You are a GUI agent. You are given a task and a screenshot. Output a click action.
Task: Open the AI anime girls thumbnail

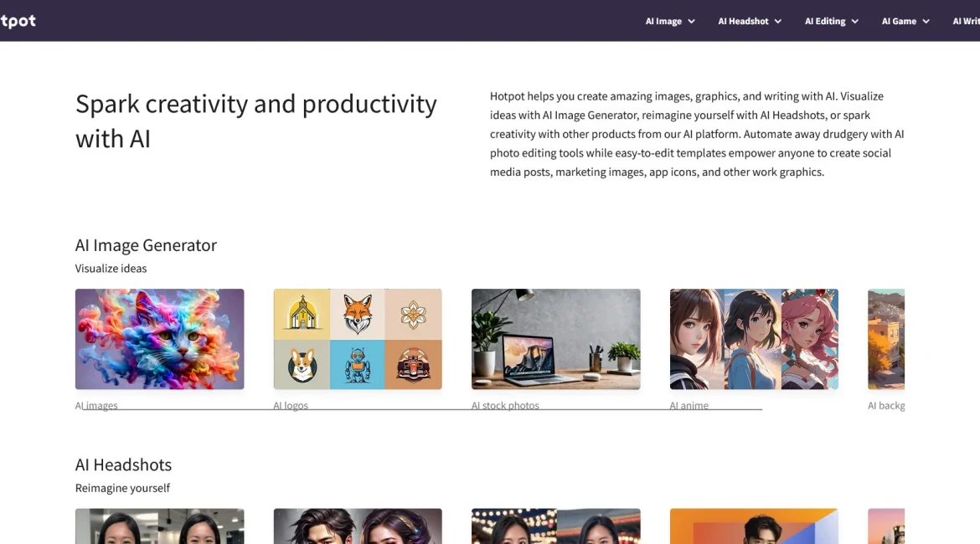[754, 339]
